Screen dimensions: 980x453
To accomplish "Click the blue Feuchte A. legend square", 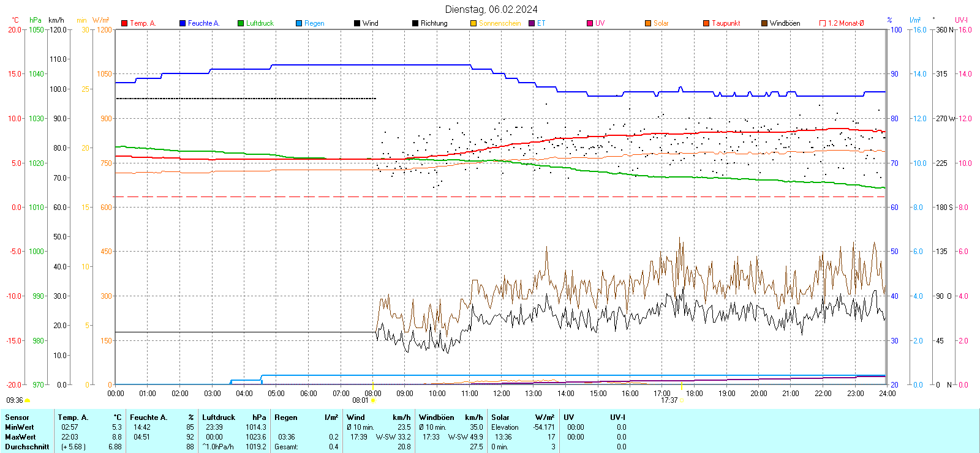I will pos(183,23).
